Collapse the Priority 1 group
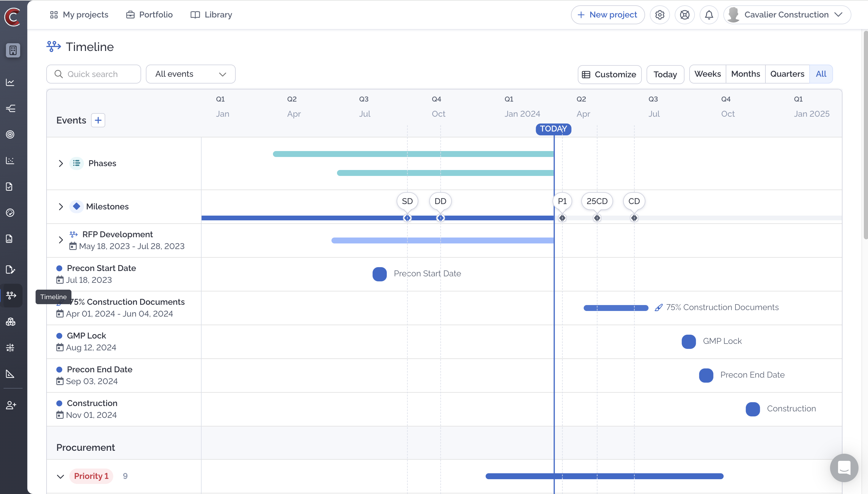This screenshot has height=494, width=868. coord(60,476)
